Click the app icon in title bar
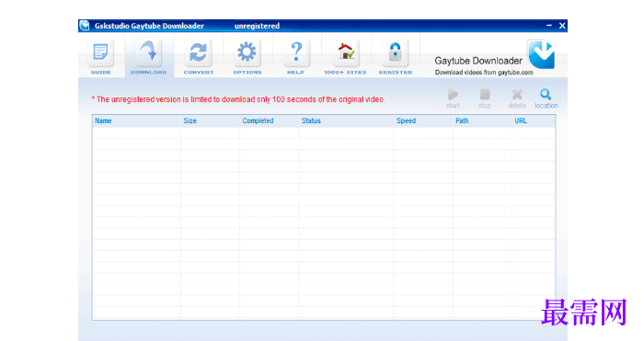The height and width of the screenshot is (341, 644). [x=85, y=26]
